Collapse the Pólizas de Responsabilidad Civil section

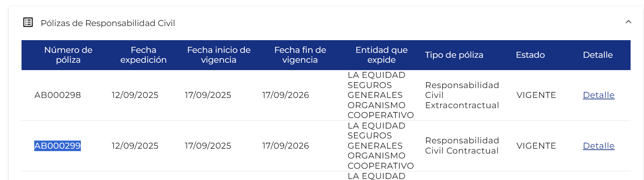[628, 22]
